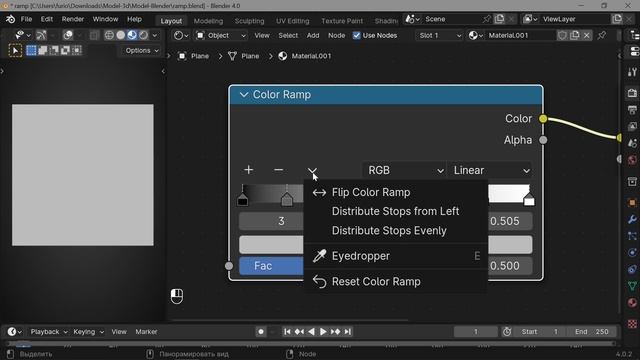This screenshot has height=360, width=640.
Task: Add a color stop with plus button
Action: 248,170
